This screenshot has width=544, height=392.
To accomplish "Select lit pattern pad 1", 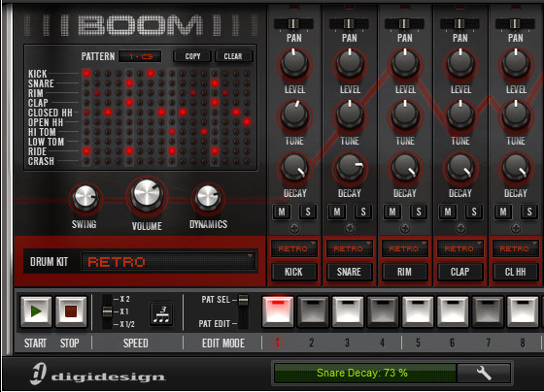I will 278,311.
